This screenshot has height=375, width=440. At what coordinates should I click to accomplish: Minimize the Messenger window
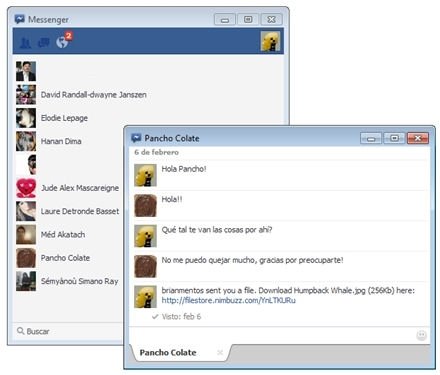225,19
